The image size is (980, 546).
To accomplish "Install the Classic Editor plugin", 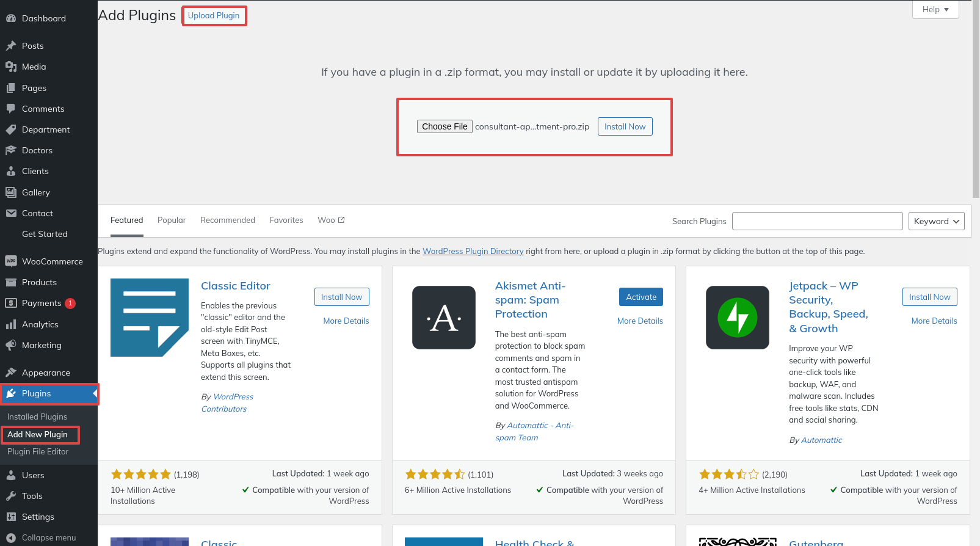I will pos(342,297).
